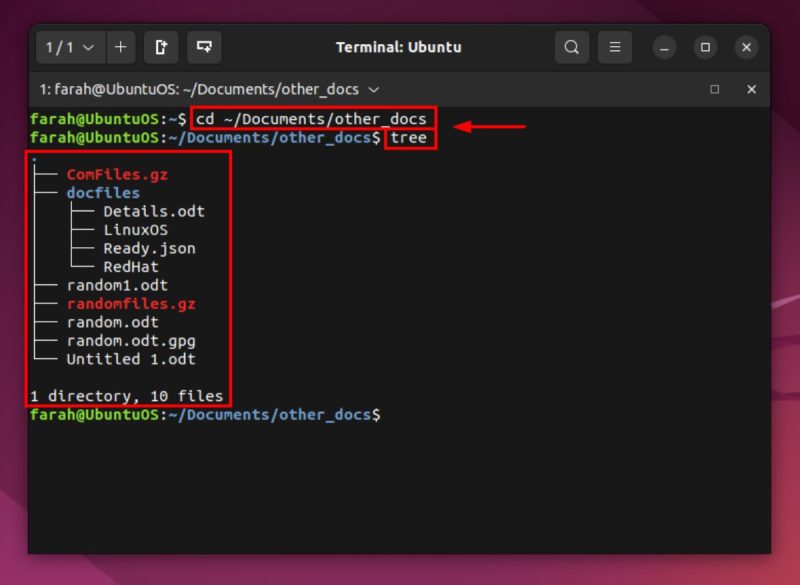This screenshot has height=585, width=800.
Task: Expand the terminal title chevron dropdown
Action: (x=375, y=89)
